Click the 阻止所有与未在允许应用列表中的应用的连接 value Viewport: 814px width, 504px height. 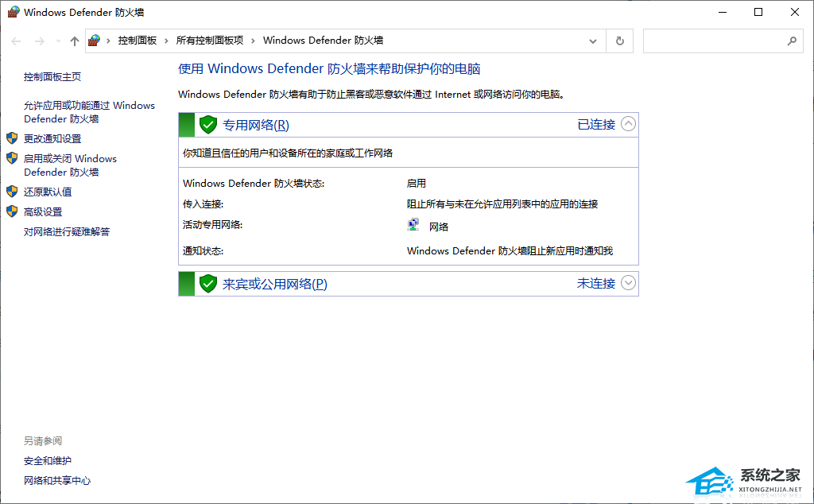[x=502, y=204]
